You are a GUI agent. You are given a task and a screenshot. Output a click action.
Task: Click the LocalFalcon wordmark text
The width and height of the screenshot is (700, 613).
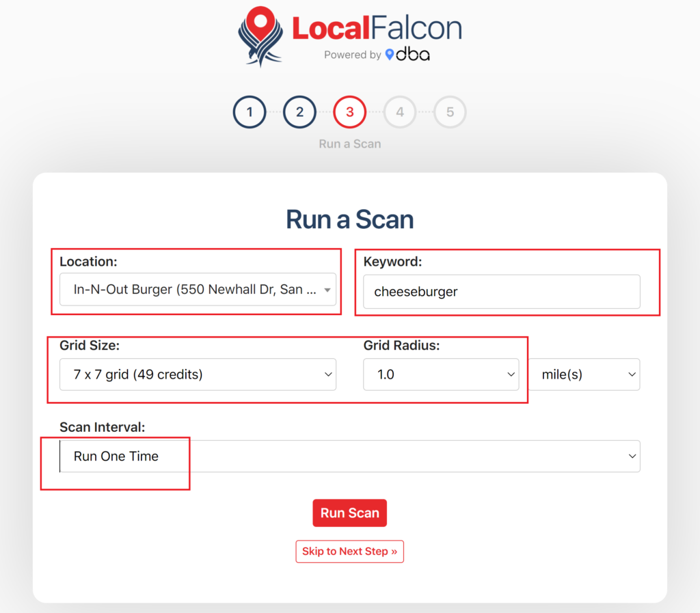click(377, 27)
